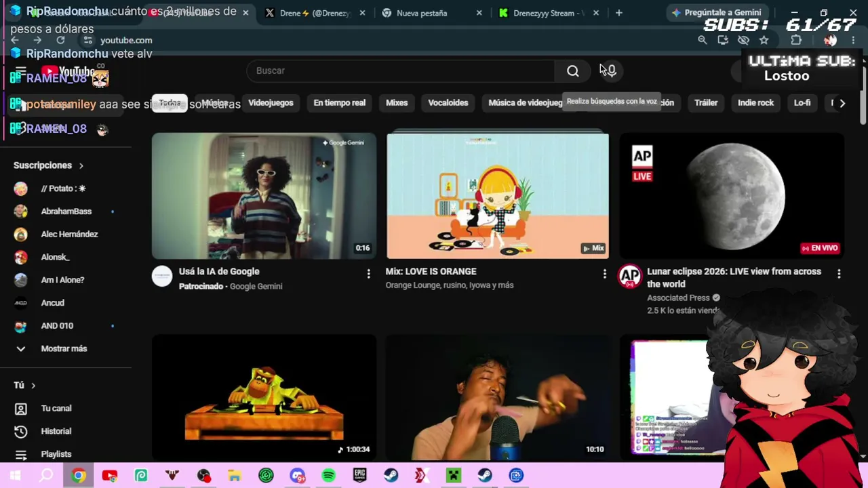The image size is (868, 488).
Task: Open the AbrahamBass subscription
Action: coord(66,211)
